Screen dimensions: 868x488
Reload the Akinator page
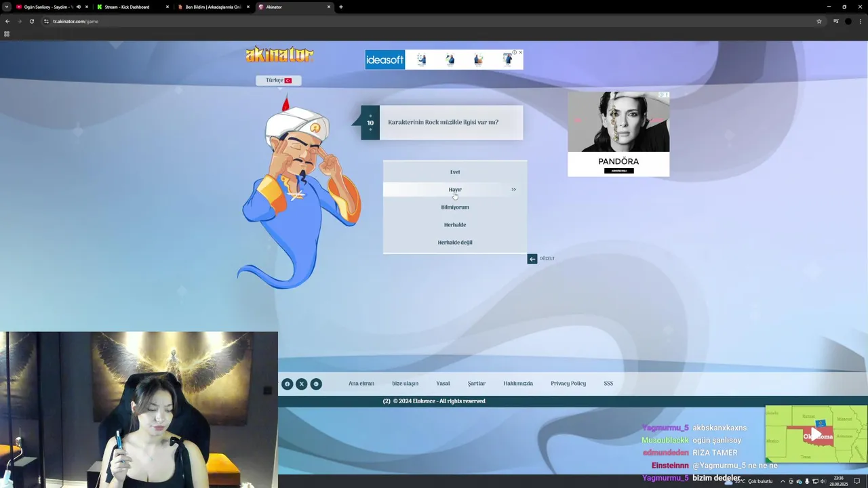[x=32, y=21]
